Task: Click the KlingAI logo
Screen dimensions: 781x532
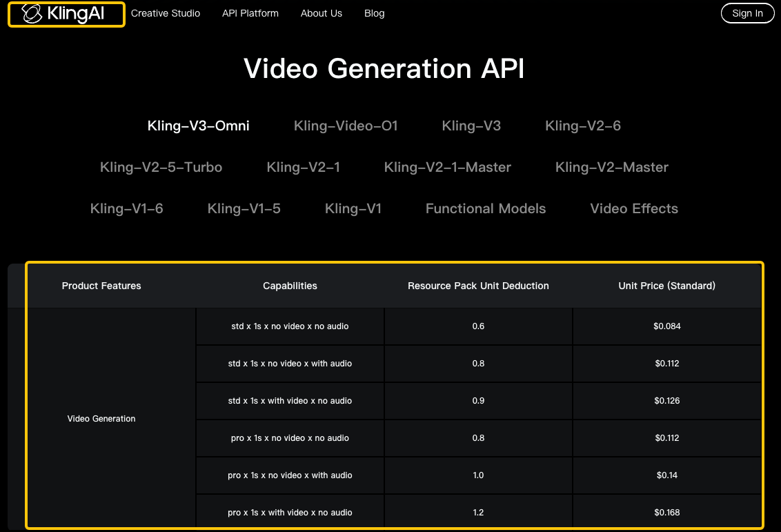Action: (x=63, y=13)
